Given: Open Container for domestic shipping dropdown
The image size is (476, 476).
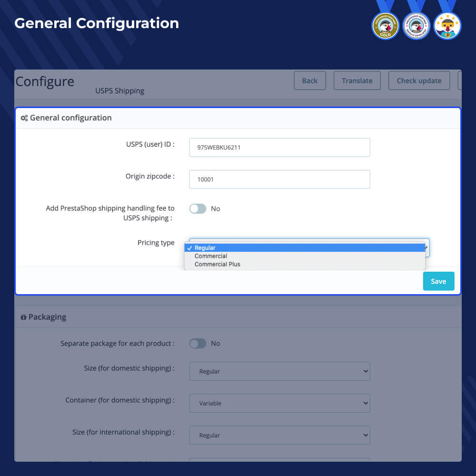Looking at the screenshot, I should click(x=279, y=403).
